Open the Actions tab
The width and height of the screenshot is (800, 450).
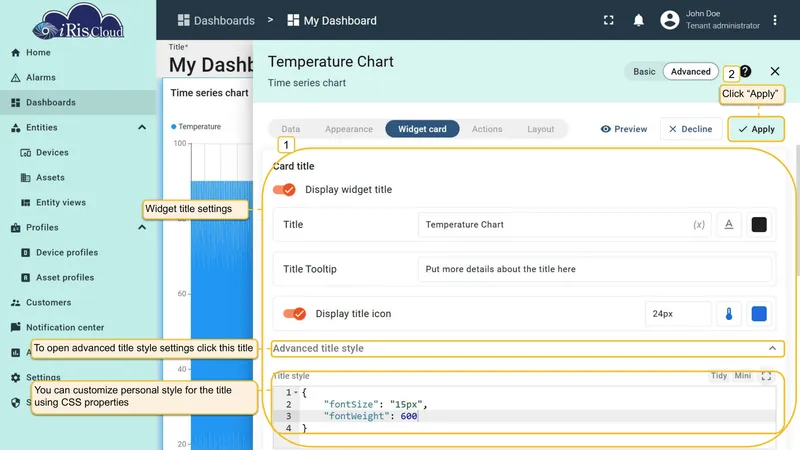pyautogui.click(x=487, y=129)
